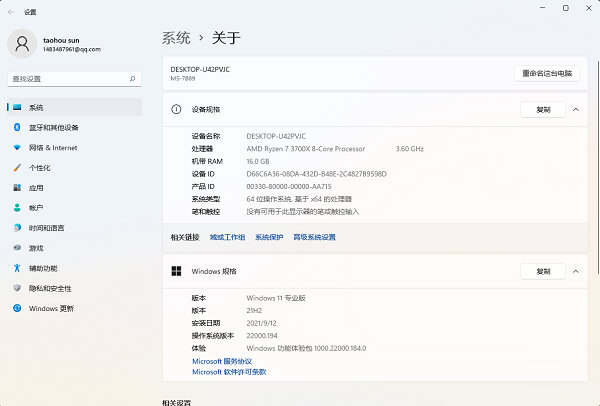Click the MS-7B89 model text
The width and height of the screenshot is (600, 406).
click(183, 78)
